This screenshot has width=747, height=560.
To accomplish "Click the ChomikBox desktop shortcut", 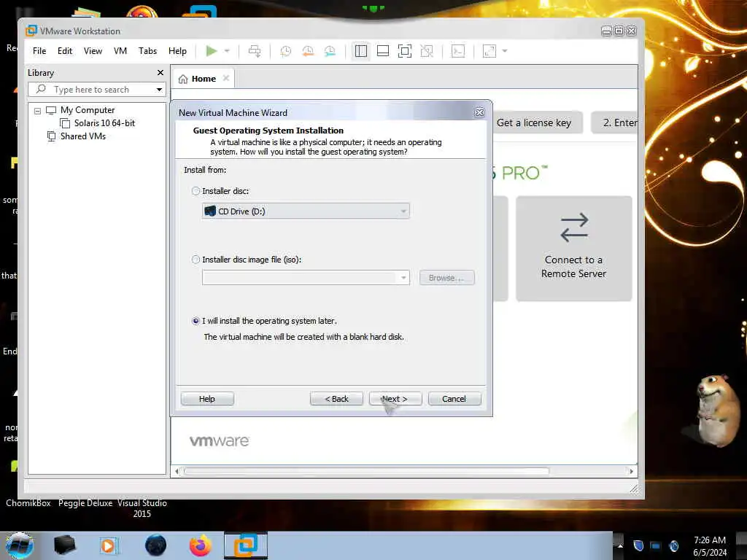I will click(x=28, y=503).
